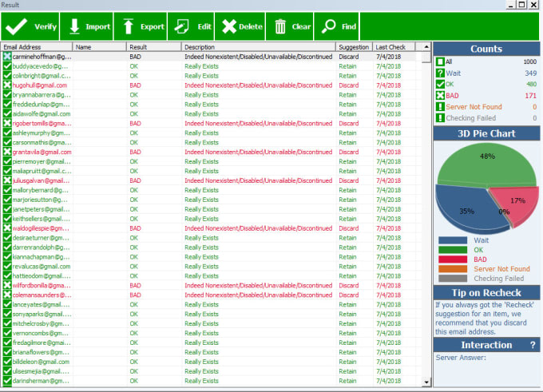Toggle X icon for waldogillespie row
This screenshot has width=543, height=392.
pos(7,228)
